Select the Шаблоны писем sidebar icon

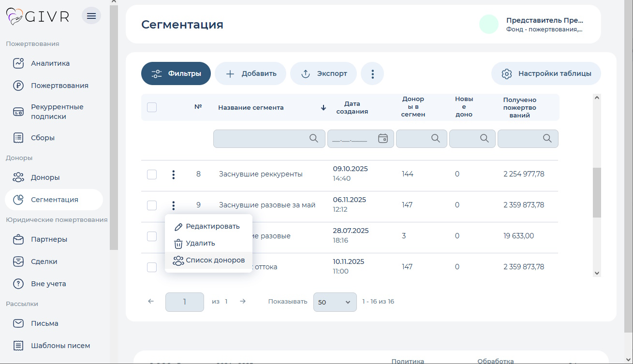pyautogui.click(x=18, y=345)
